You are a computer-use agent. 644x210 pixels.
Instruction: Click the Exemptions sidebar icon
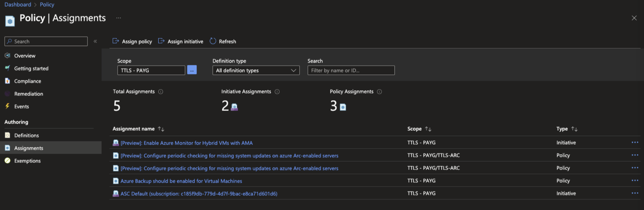pyautogui.click(x=7, y=160)
